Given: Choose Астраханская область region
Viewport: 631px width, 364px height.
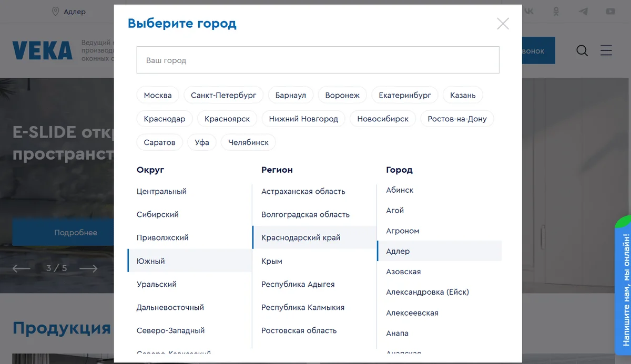Looking at the screenshot, I should [x=314, y=191].
